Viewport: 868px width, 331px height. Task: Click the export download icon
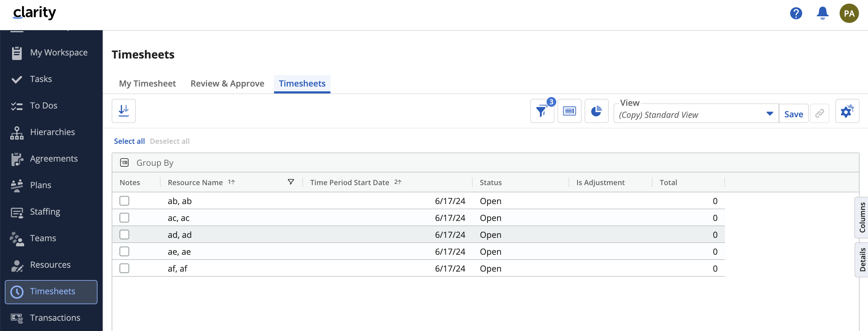coord(124,111)
